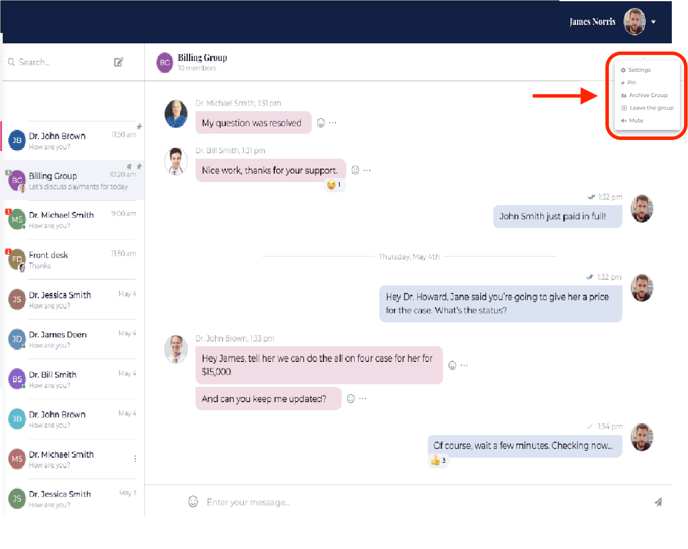688x549 pixels.
Task: Select Settings from the group menu
Action: 639,70
